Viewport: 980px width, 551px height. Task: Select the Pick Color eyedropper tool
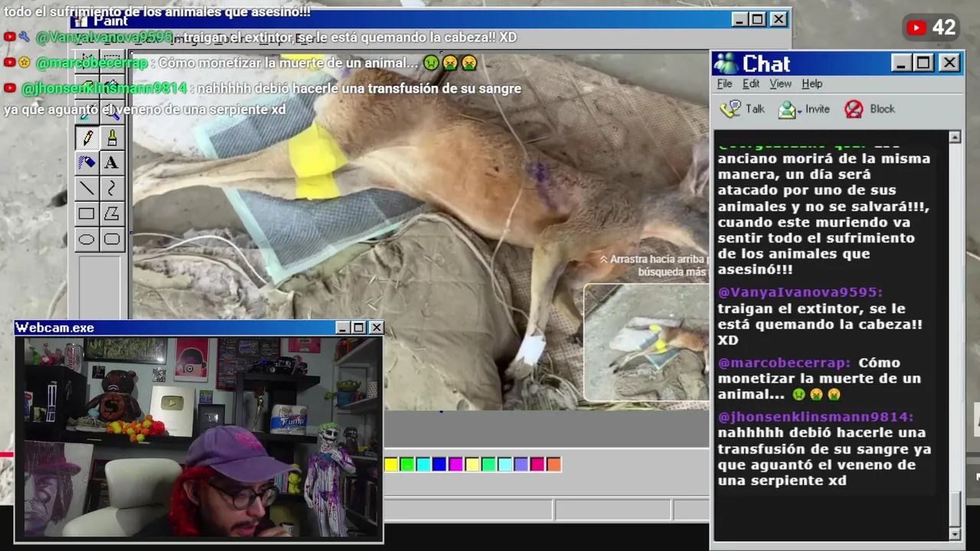tap(87, 114)
